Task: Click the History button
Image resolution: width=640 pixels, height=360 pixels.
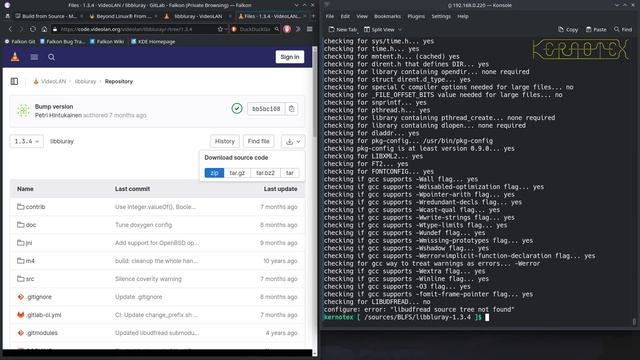Action: click(x=224, y=141)
